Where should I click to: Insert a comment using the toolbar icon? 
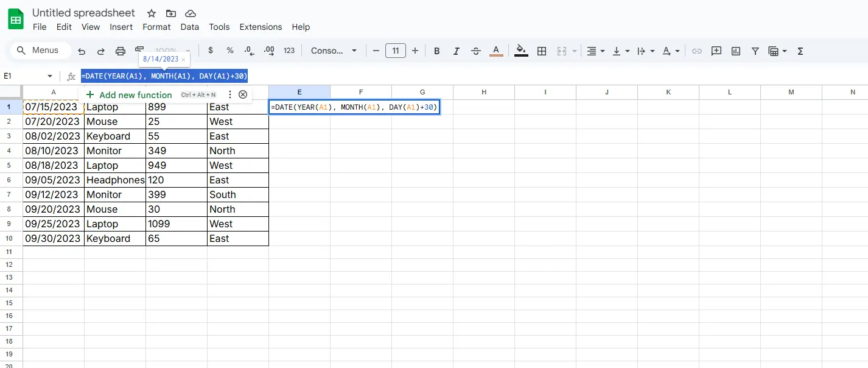click(x=716, y=51)
